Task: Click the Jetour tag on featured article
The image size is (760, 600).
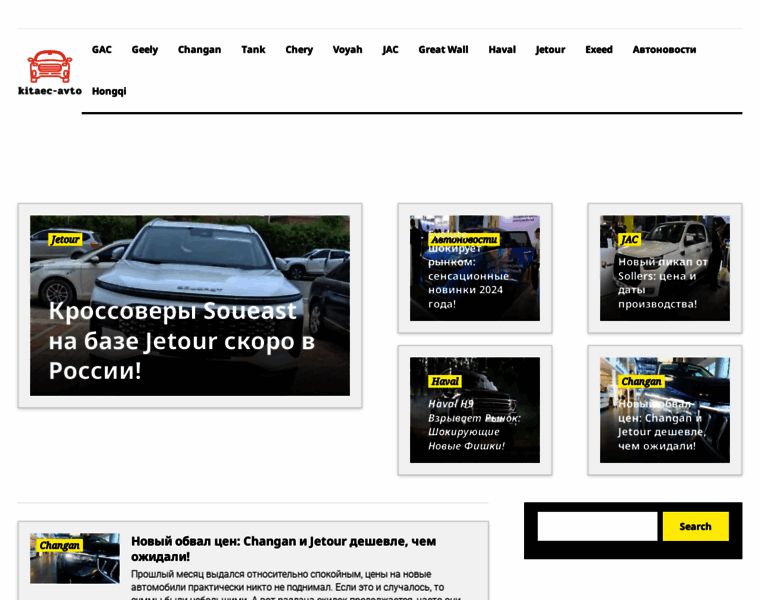Action: tap(65, 239)
